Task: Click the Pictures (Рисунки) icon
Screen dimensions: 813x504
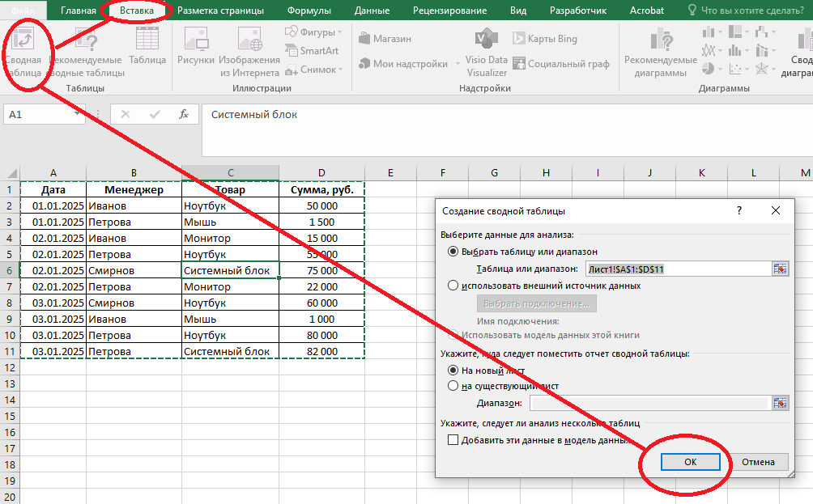Action: (x=196, y=47)
